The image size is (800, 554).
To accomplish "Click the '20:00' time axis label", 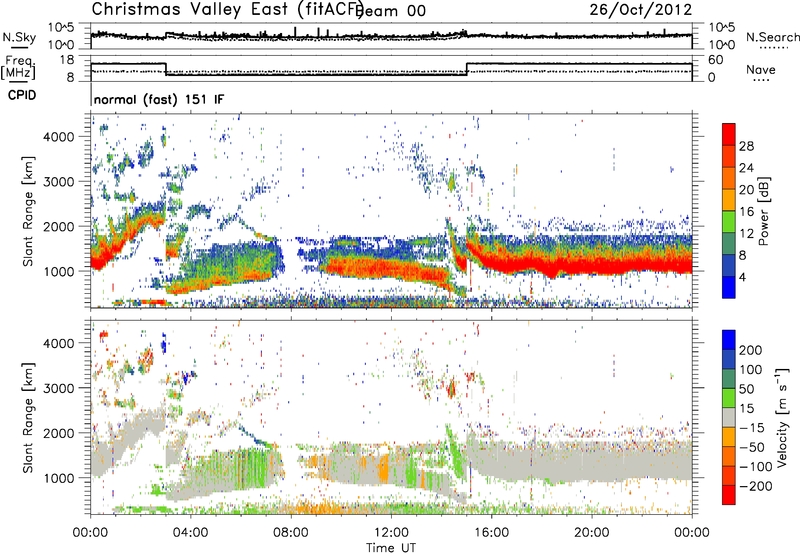I will point(591,533).
